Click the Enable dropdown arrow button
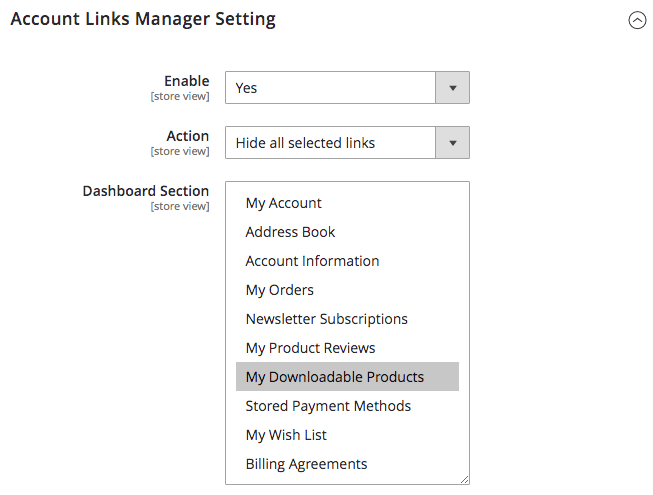 click(x=453, y=88)
